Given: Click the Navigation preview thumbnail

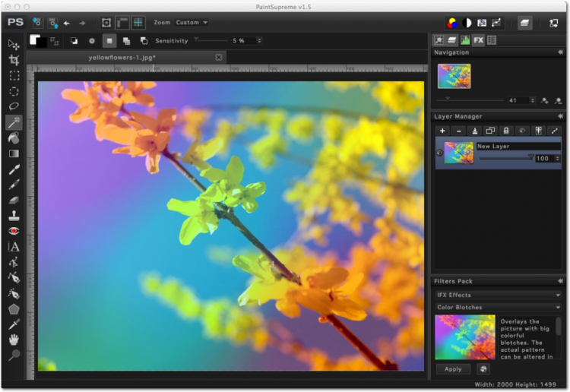Looking at the screenshot, I should pyautogui.click(x=454, y=76).
